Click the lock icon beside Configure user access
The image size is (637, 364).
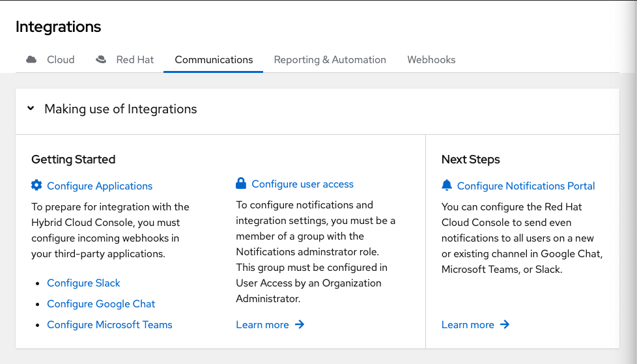pyautogui.click(x=241, y=184)
